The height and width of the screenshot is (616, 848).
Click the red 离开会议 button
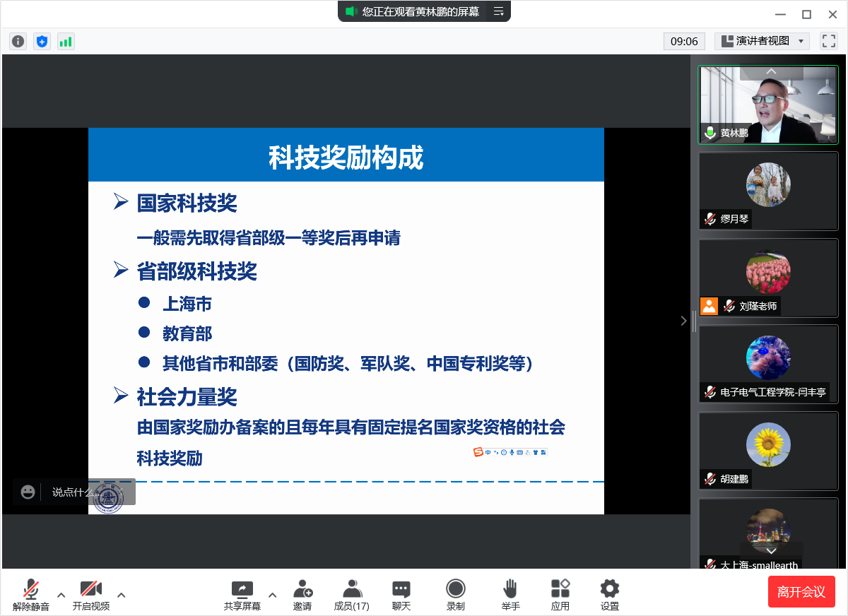pyautogui.click(x=801, y=592)
